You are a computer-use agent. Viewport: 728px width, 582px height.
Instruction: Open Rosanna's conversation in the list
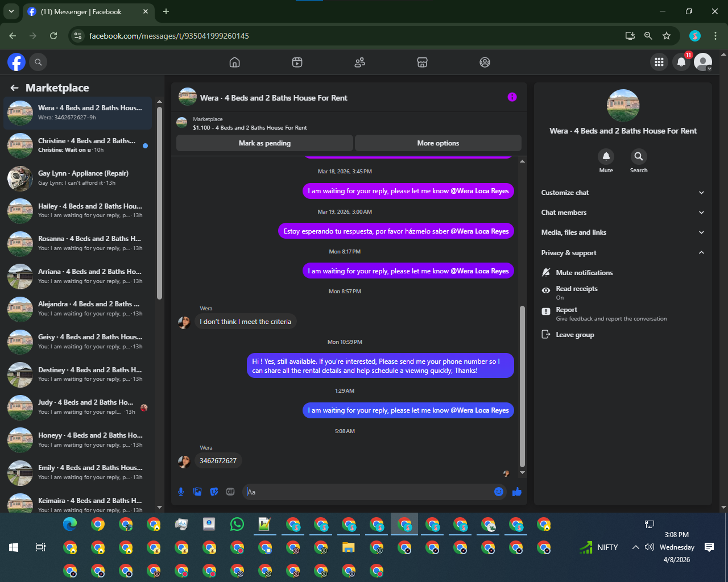78,243
